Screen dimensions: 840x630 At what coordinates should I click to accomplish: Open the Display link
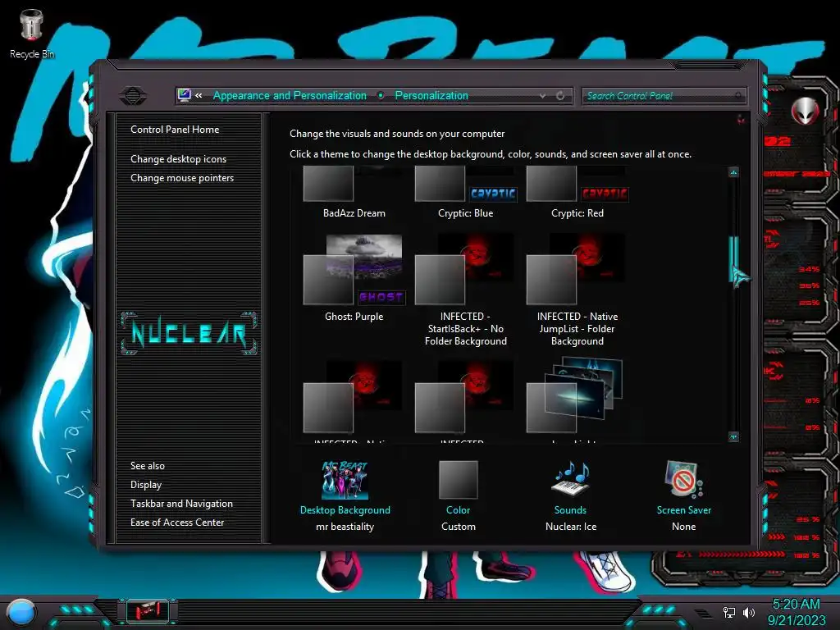tap(146, 485)
